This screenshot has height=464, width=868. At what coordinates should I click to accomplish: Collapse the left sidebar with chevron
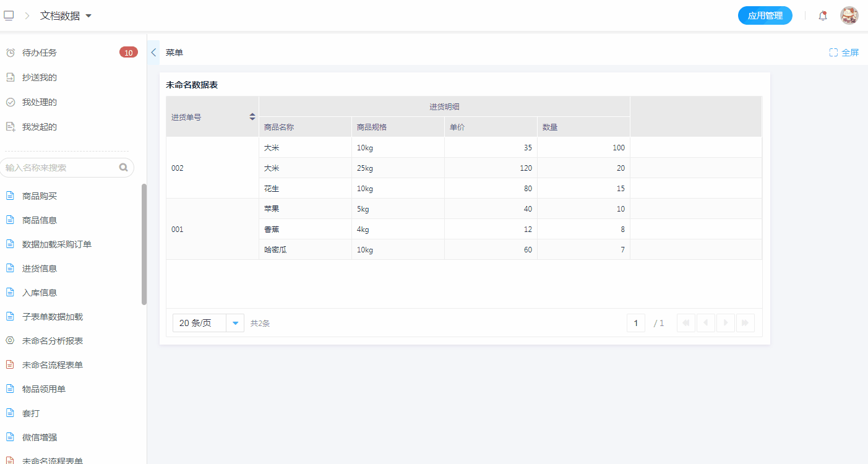[153, 53]
